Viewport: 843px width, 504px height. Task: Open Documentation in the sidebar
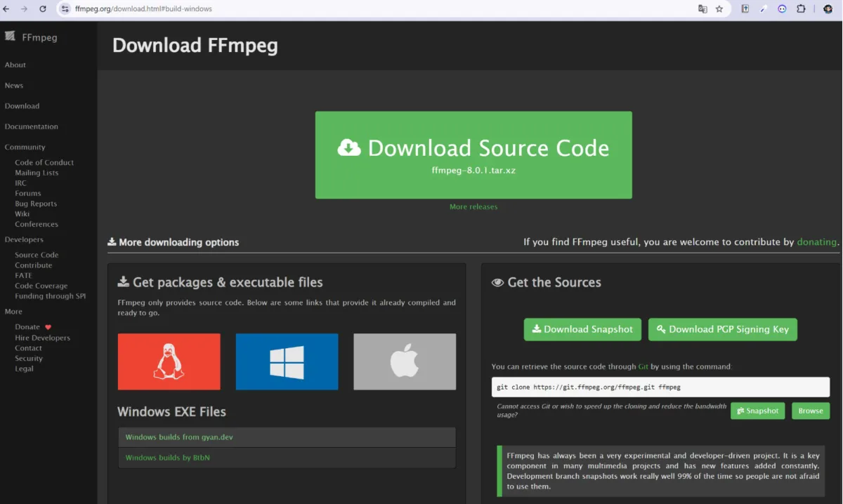coord(31,126)
